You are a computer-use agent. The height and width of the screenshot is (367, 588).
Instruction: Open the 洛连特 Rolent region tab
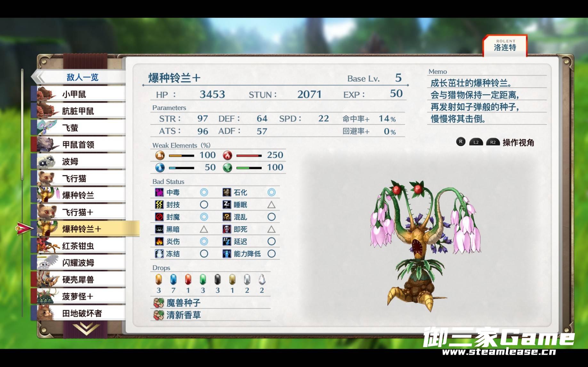505,46
